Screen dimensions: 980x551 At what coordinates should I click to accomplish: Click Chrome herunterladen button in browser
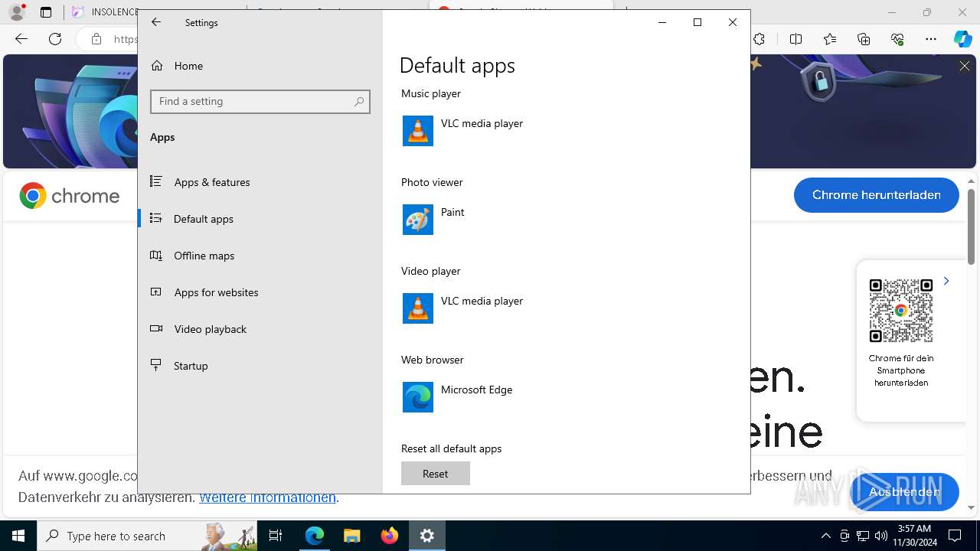[876, 195]
